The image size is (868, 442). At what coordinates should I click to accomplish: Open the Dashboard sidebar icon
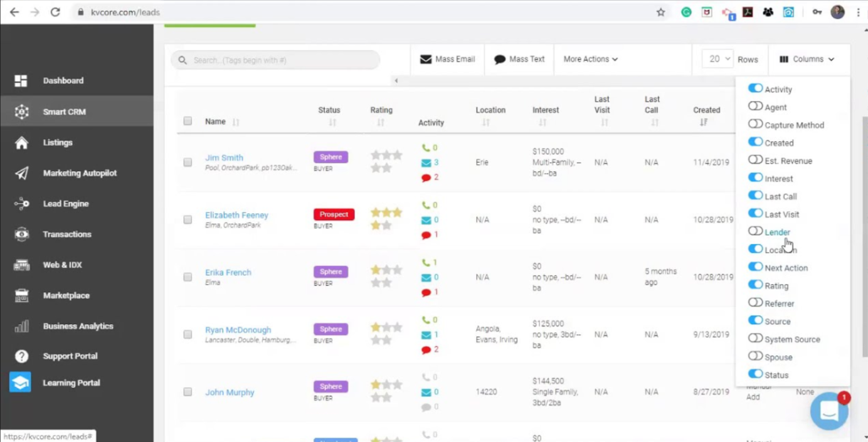pyautogui.click(x=21, y=81)
